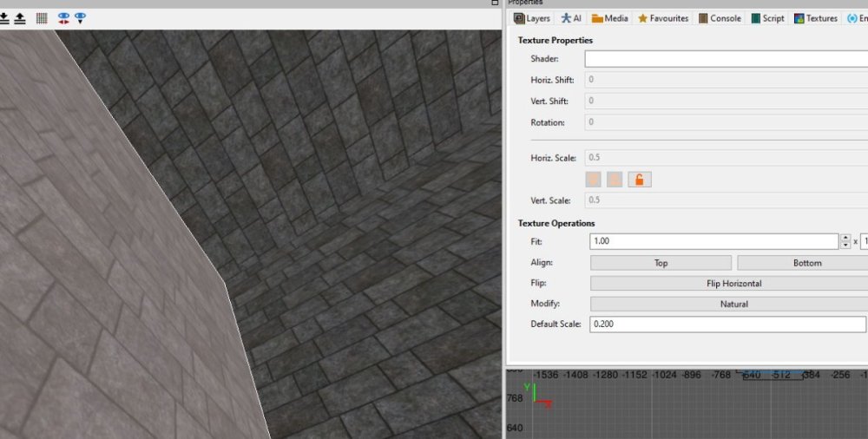Click the Shader input field
The height and width of the screenshot is (439, 868).
[727, 59]
